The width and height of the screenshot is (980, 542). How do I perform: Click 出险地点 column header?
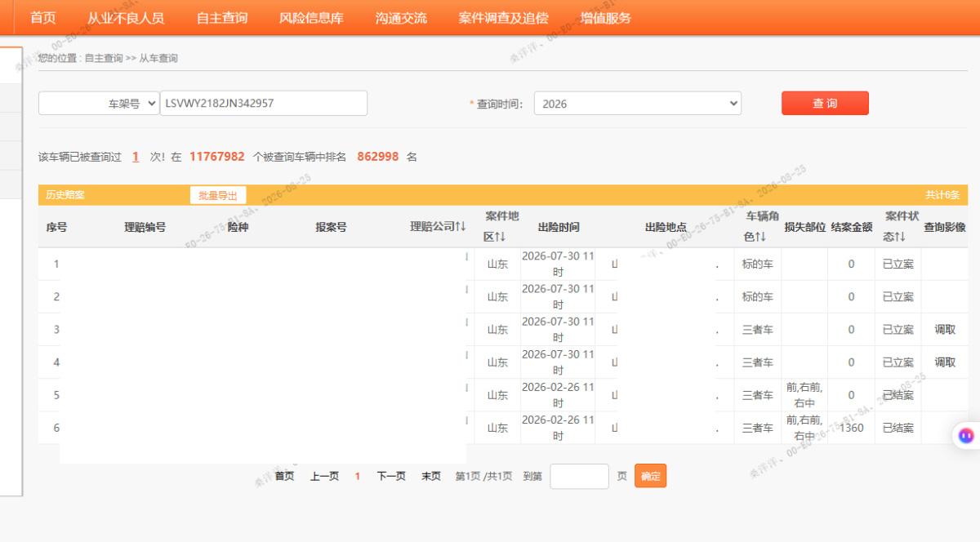(x=666, y=227)
